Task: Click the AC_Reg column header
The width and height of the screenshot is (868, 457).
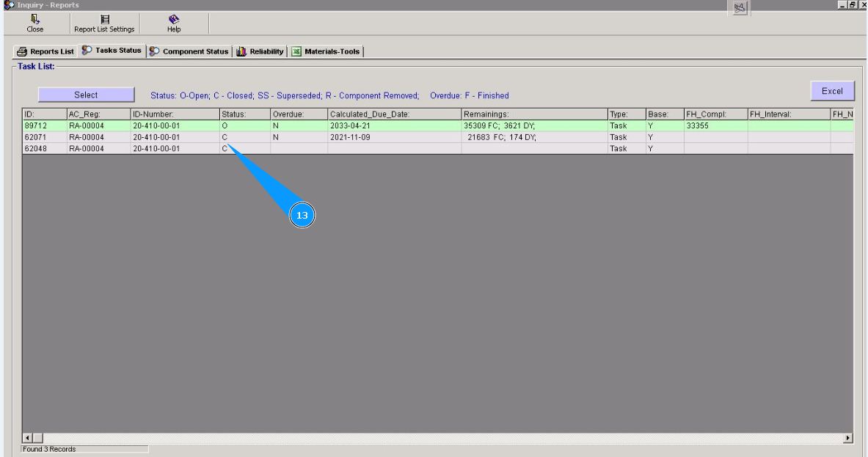Action: click(x=98, y=114)
